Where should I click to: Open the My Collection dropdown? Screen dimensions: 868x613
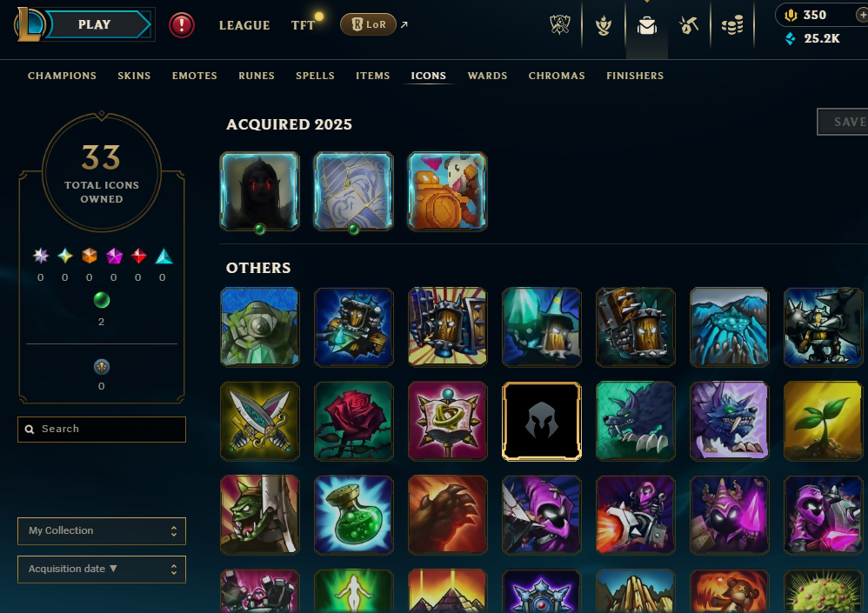(102, 531)
